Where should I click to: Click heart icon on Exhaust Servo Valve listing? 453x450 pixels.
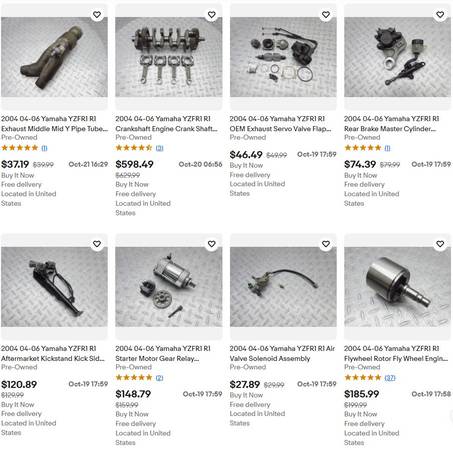coord(326,15)
